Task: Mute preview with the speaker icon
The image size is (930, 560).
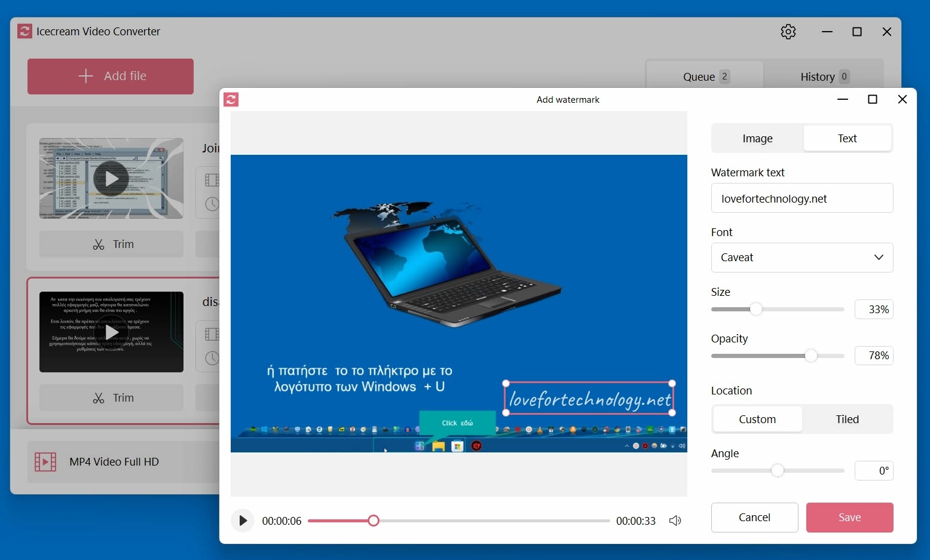Action: click(675, 521)
